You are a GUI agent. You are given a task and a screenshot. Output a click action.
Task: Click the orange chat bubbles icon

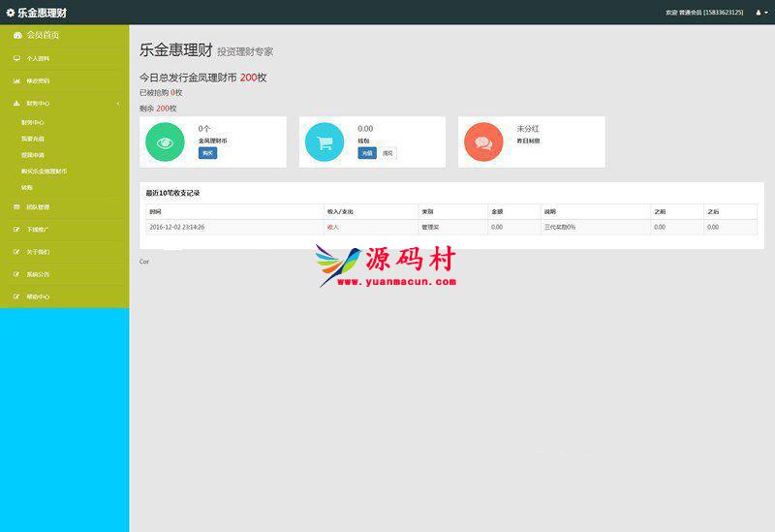[483, 142]
